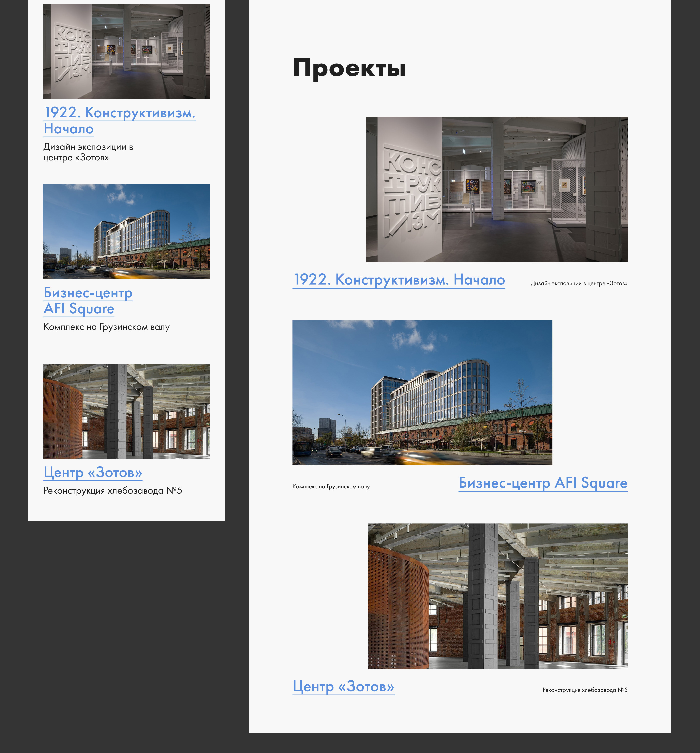This screenshot has height=753, width=700.
Task: Click the large desktop Zotov center interior photo
Action: [x=498, y=596]
